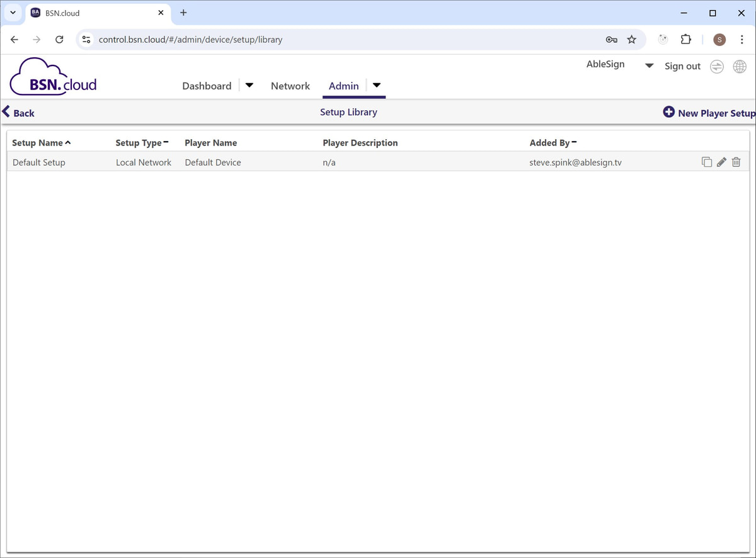Select the network switch icon beside the globe

(716, 66)
